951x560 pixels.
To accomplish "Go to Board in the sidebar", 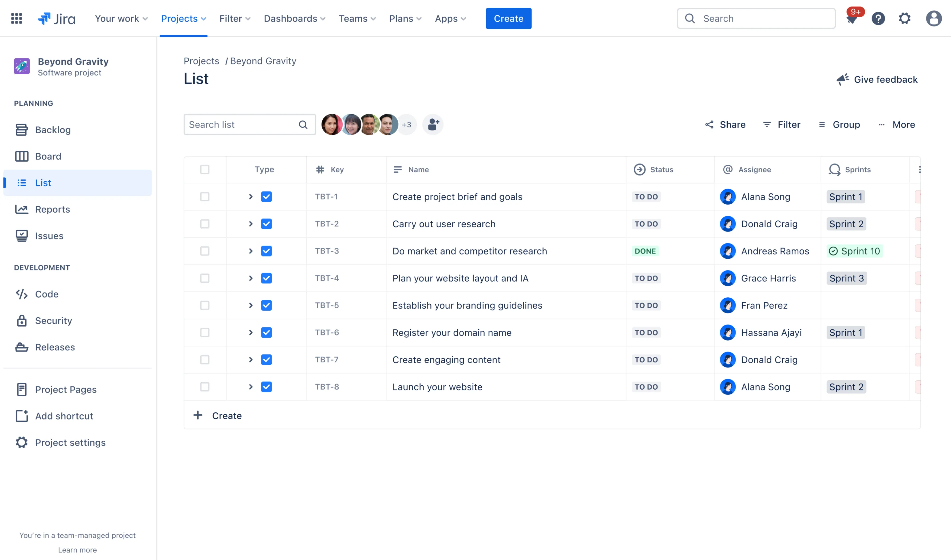I will point(48,156).
